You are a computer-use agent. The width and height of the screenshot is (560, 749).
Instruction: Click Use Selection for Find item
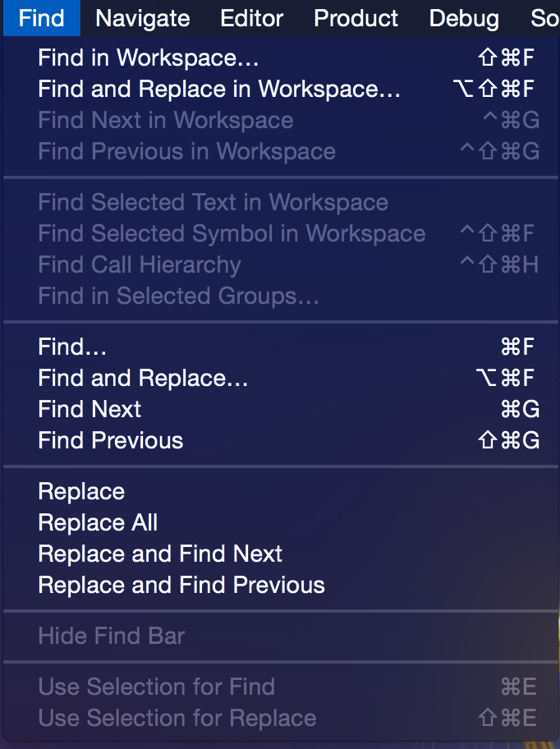(x=156, y=687)
